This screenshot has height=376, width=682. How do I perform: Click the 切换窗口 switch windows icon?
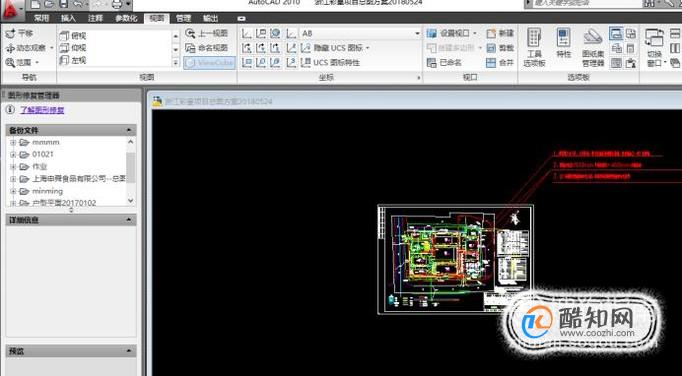tap(654, 48)
